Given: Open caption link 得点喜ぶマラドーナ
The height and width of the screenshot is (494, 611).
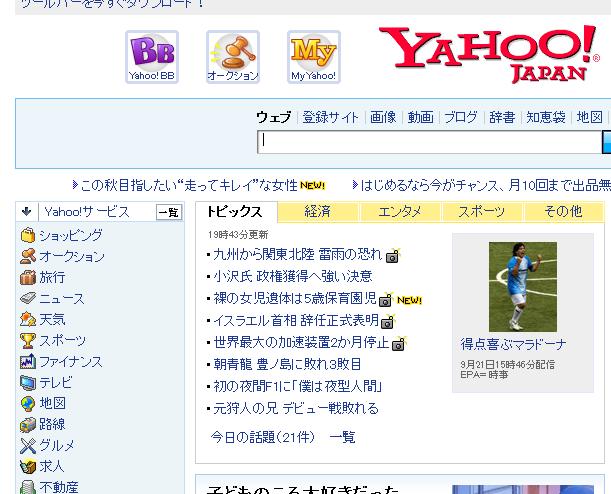Looking at the screenshot, I should click(x=513, y=344).
